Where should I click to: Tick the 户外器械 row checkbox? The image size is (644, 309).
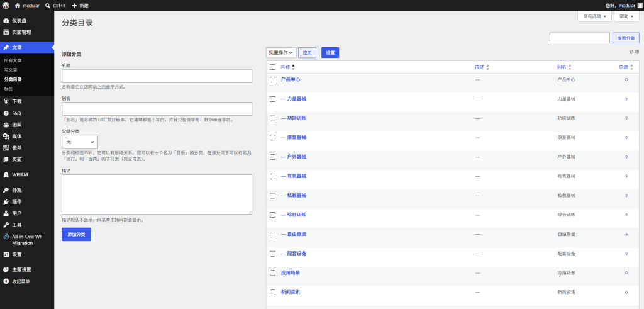point(273,157)
